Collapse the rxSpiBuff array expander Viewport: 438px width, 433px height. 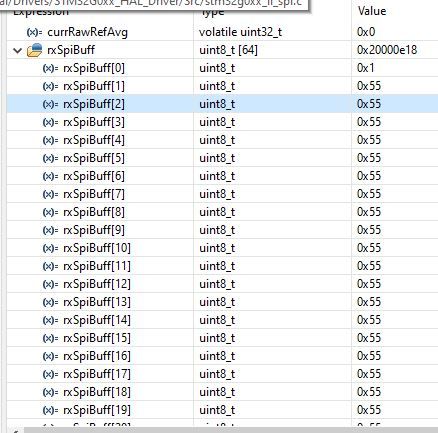17,51
